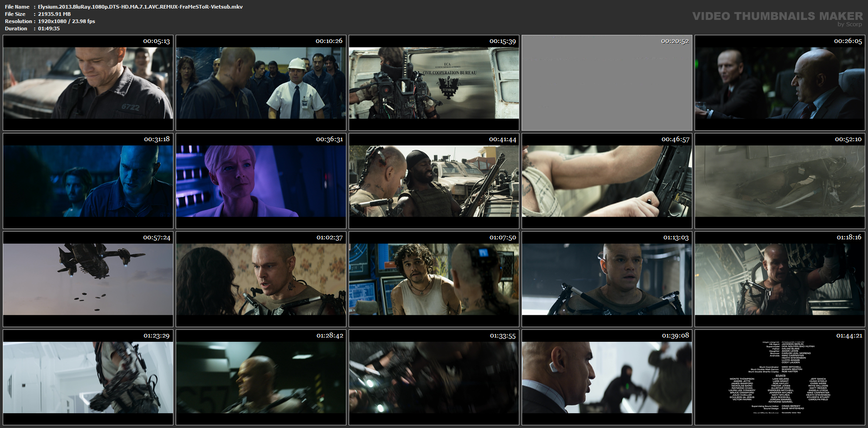The width and height of the screenshot is (868, 428).
Task: Open the dark frame at 01:28:42
Action: (x=261, y=377)
